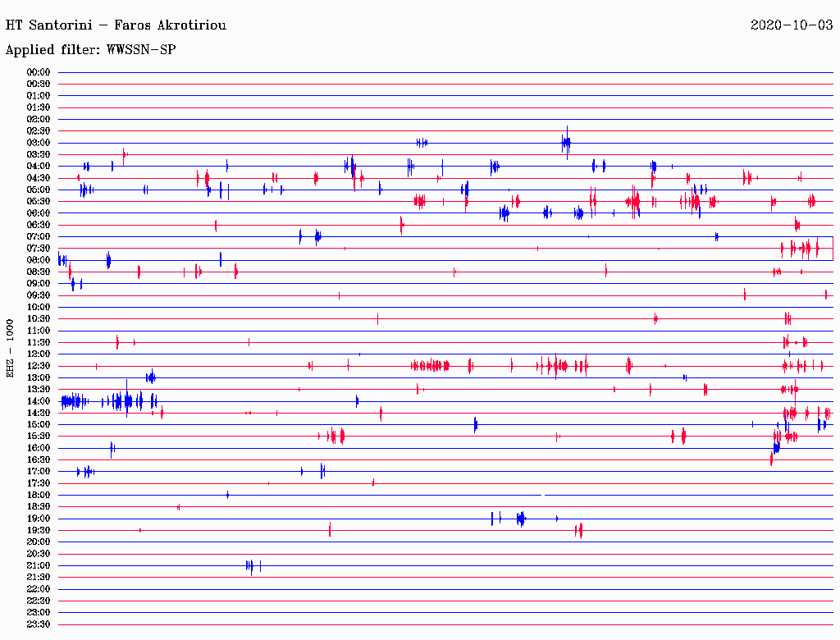840x640 pixels.
Task: Select the 09:00 time label
Action: click(38, 284)
